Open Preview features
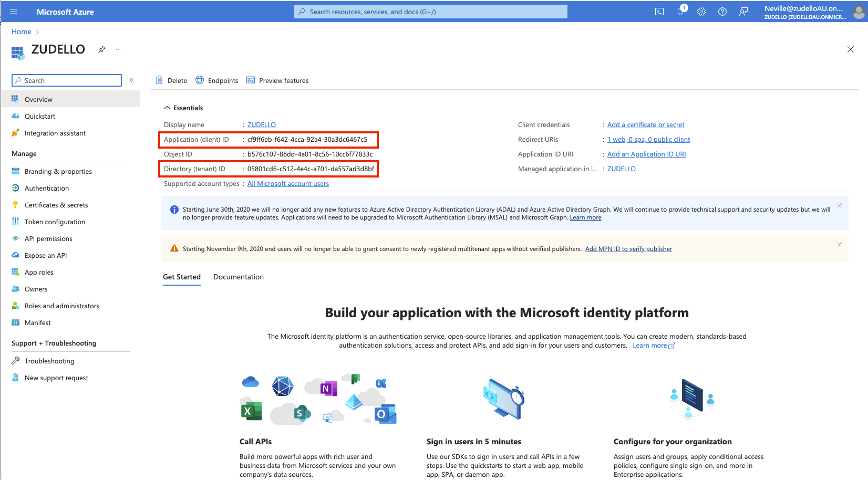The height and width of the screenshot is (480, 868). [x=277, y=80]
